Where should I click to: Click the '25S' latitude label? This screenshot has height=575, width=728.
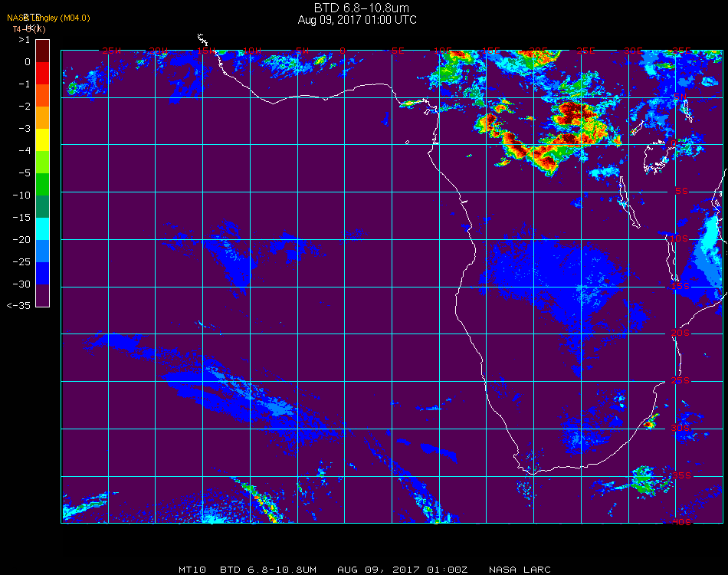[680, 381]
